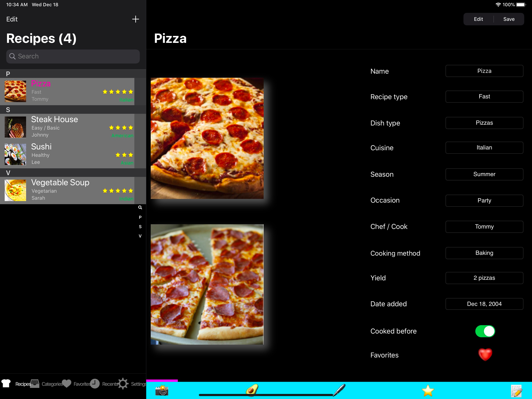This screenshot has width=532, height=399.
Task: Select the pen directions icon
Action: [339, 390]
